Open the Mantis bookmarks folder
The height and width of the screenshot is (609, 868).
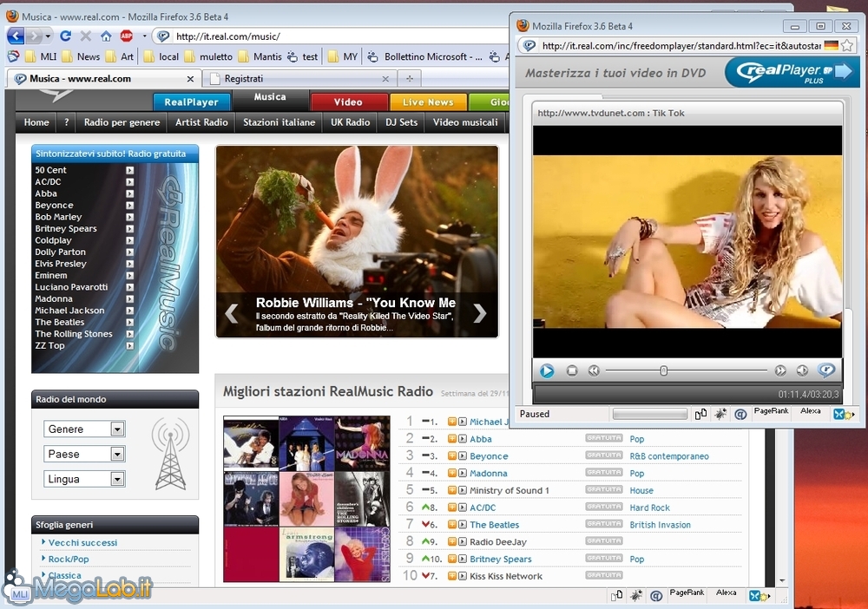260,56
